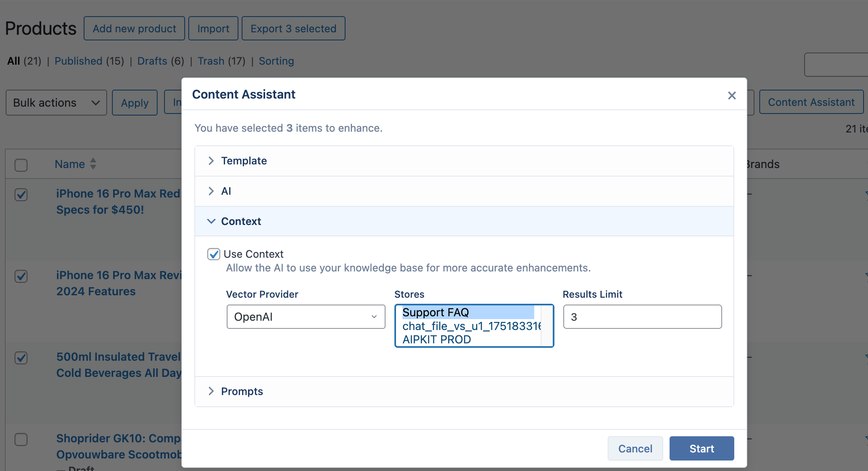Screen dimensions: 868x471
Task: Click Name column header
Action: tap(70, 164)
